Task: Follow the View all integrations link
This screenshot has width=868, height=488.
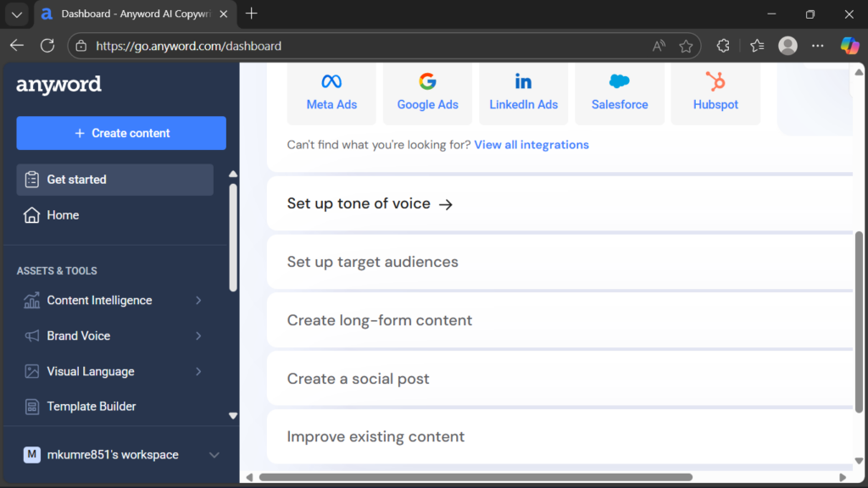Action: pos(531,144)
